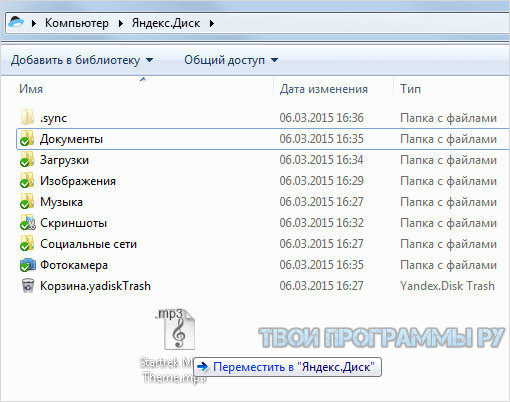Click Папка с файлами type for Музыка
Image resolution: width=510 pixels, height=402 pixels.
[x=448, y=202]
